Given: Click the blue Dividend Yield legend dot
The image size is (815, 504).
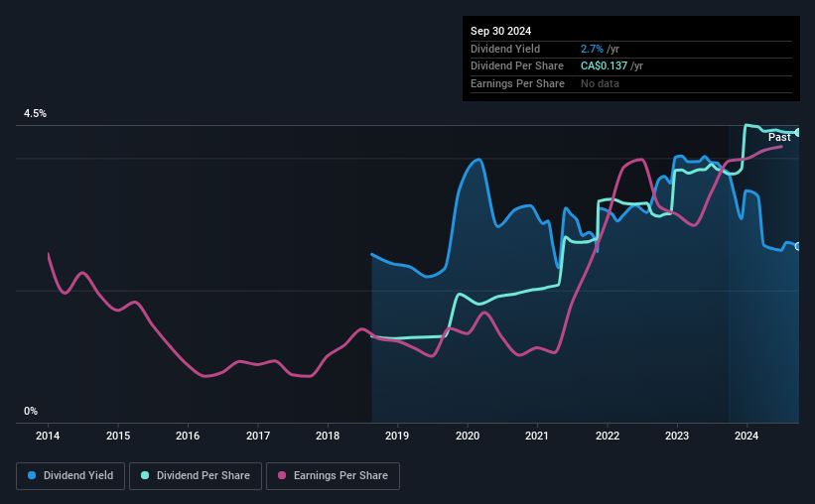Looking at the screenshot, I should tap(32, 475).
